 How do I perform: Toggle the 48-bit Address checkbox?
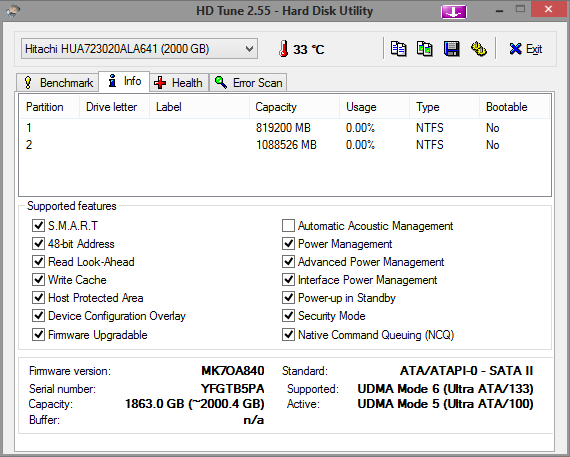(x=38, y=244)
